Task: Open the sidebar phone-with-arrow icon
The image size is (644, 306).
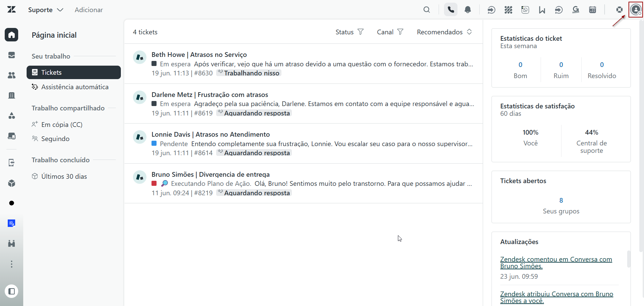Action: pyautogui.click(x=11, y=163)
